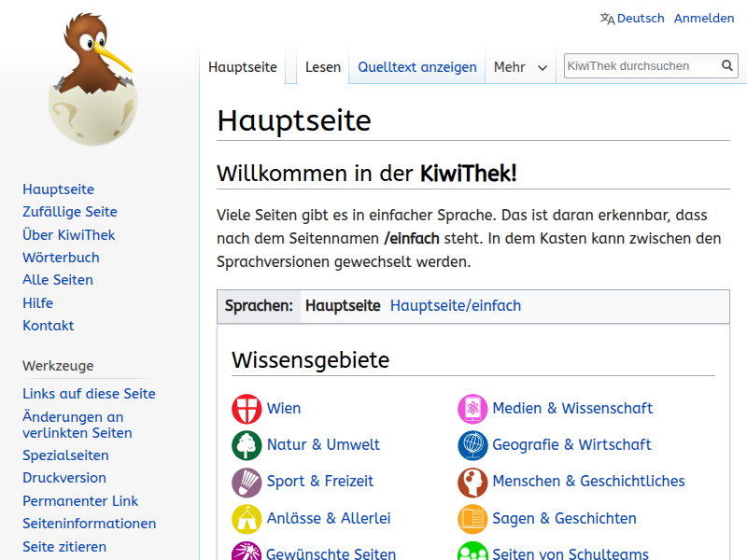Open the Hauptseite/einfach language version
The width and height of the screenshot is (747, 560).
(x=456, y=306)
